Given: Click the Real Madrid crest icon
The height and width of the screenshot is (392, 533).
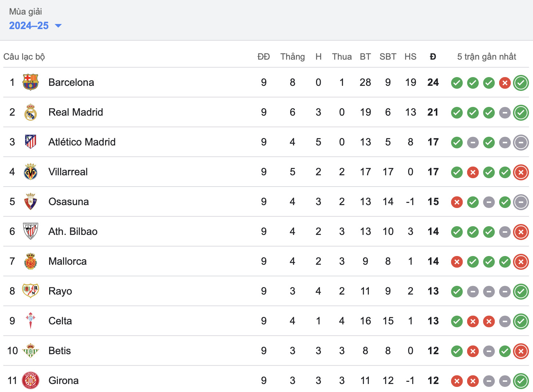Looking at the screenshot, I should (31, 112).
